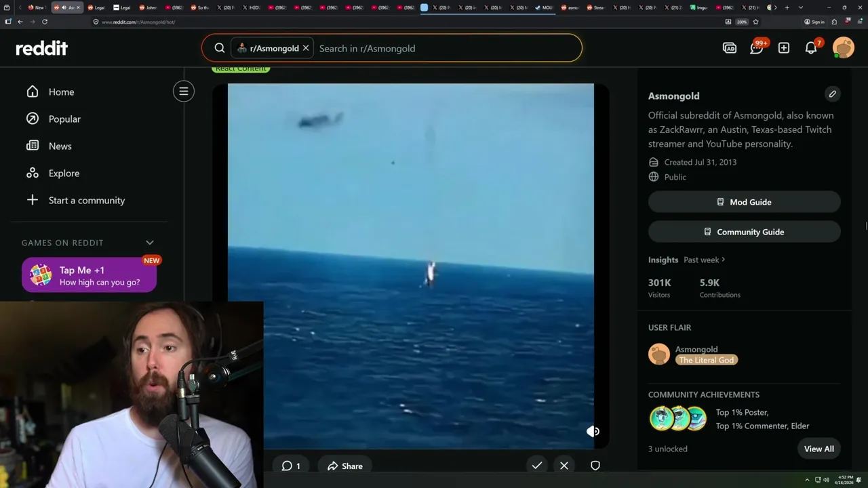Edit community details with pencil icon
The width and height of the screenshot is (868, 488).
tap(833, 94)
